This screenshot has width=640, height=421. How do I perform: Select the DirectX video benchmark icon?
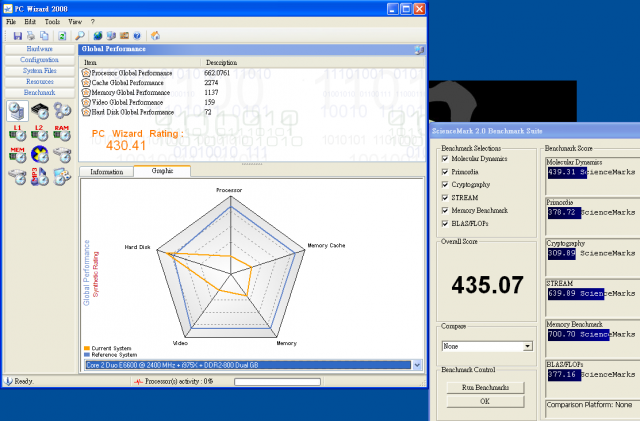tap(40, 155)
